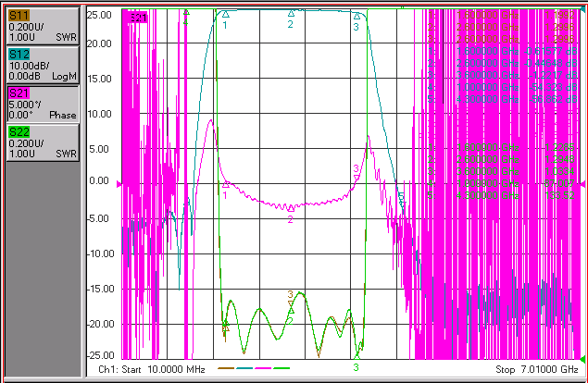Viewport: 588px width, 383px height.
Task: Activate the S21 Phase trace panel
Action: coord(43,104)
